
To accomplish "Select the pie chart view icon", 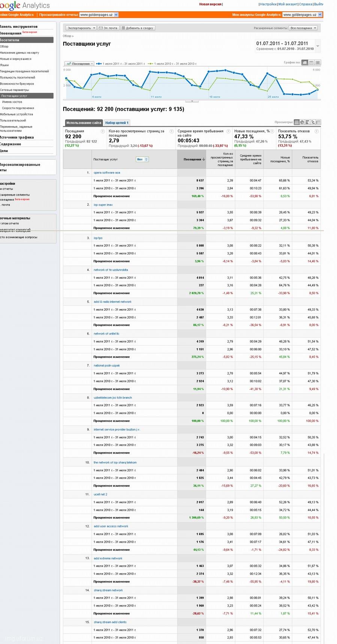I will pos(302,122).
